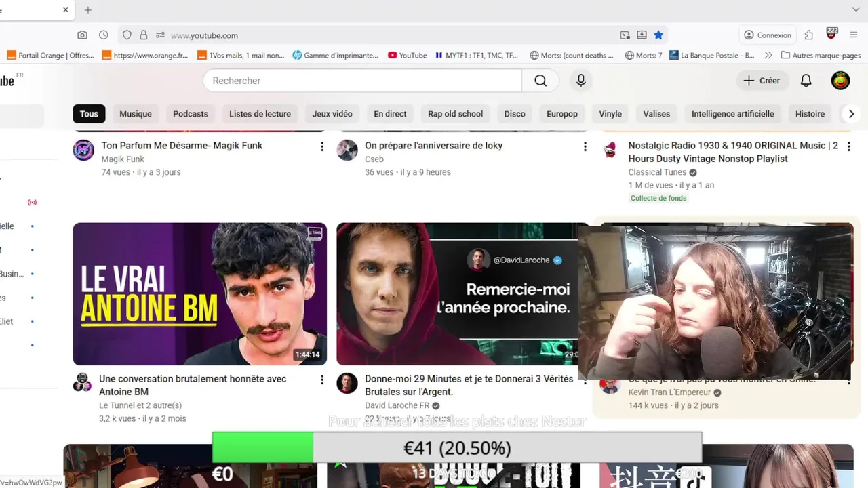Image resolution: width=868 pixels, height=488 pixels.
Task: Open options for anniversaire de loky video
Action: tap(585, 146)
